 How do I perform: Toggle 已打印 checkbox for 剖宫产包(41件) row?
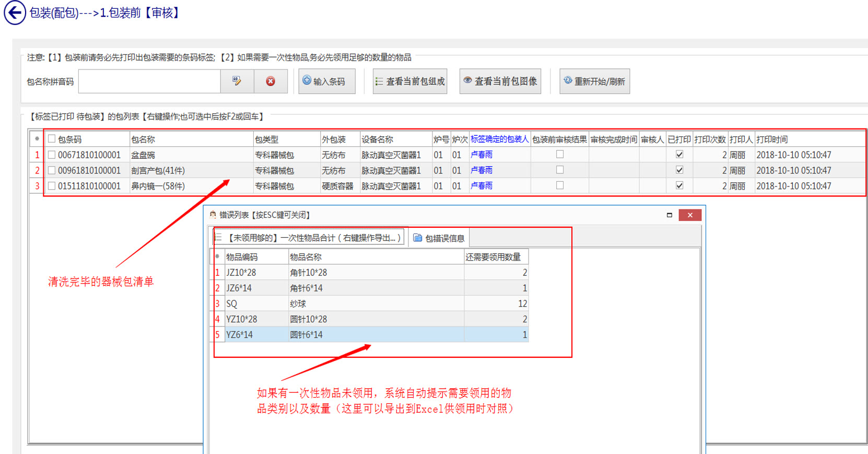pos(679,170)
